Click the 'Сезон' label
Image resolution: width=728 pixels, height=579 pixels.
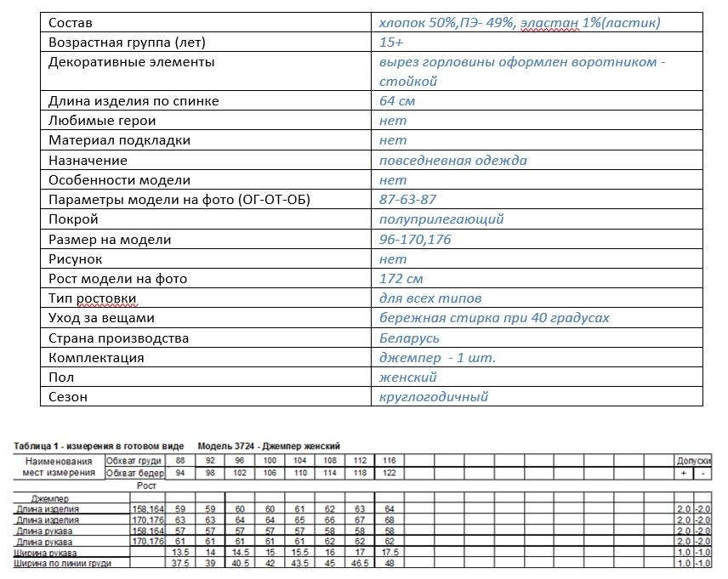[x=68, y=397]
